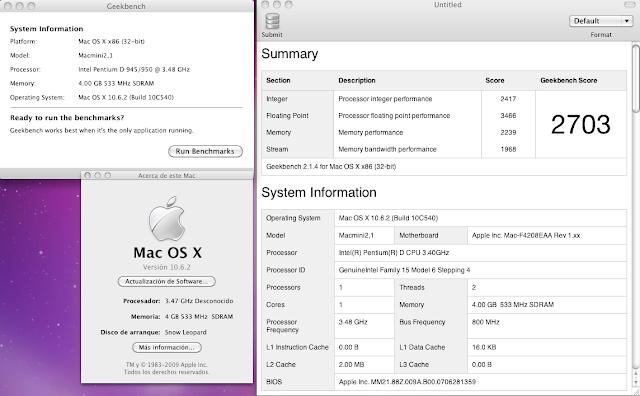Open Más información button

[x=167, y=347]
